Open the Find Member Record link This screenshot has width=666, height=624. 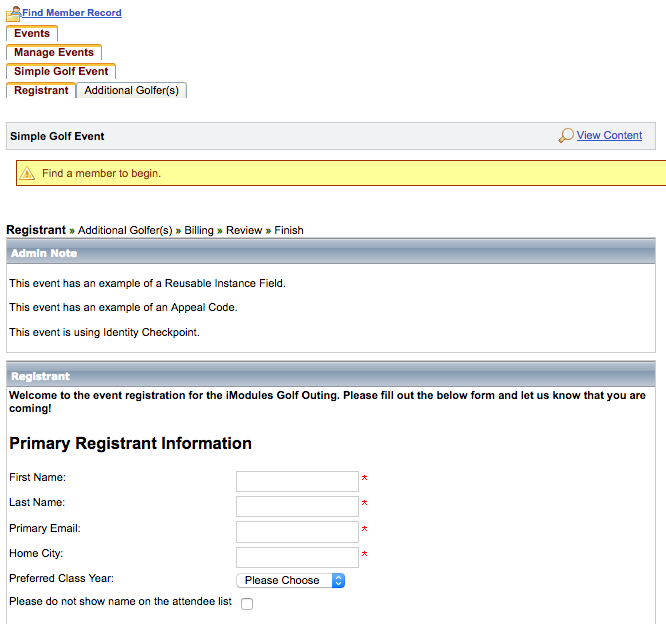(x=72, y=13)
